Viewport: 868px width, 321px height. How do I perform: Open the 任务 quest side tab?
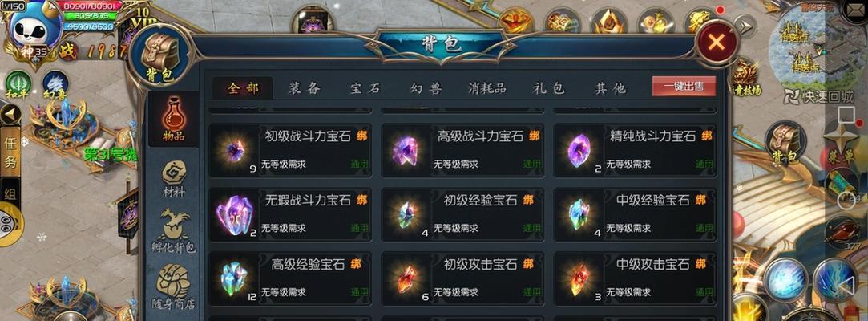point(10,152)
